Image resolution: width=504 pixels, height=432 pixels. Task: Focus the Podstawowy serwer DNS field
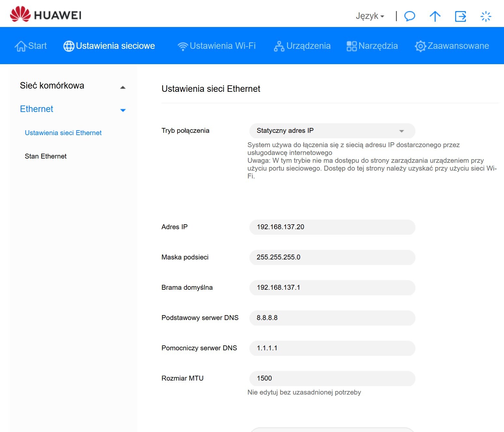[332, 318]
